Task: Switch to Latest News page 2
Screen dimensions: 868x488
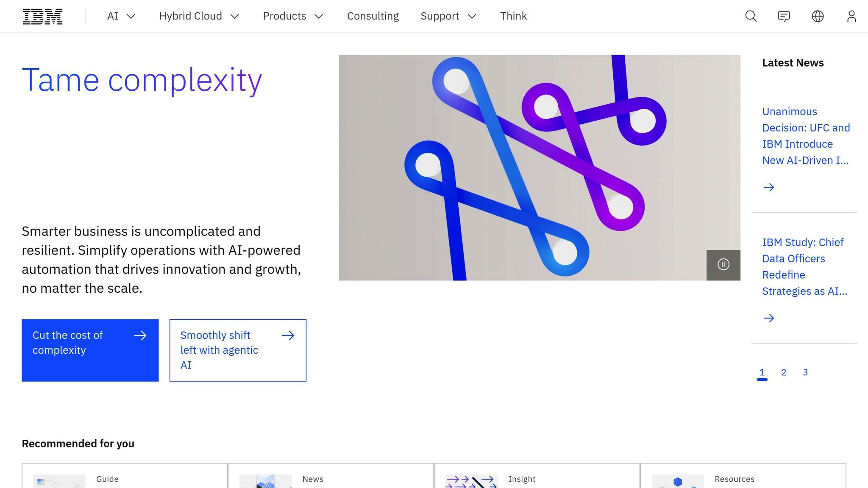Action: 784,372
